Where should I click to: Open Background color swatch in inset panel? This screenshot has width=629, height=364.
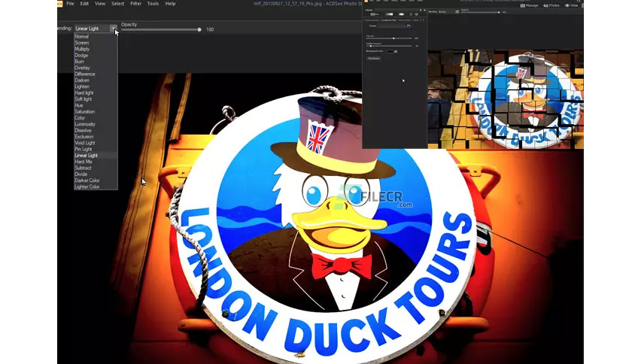click(x=391, y=51)
